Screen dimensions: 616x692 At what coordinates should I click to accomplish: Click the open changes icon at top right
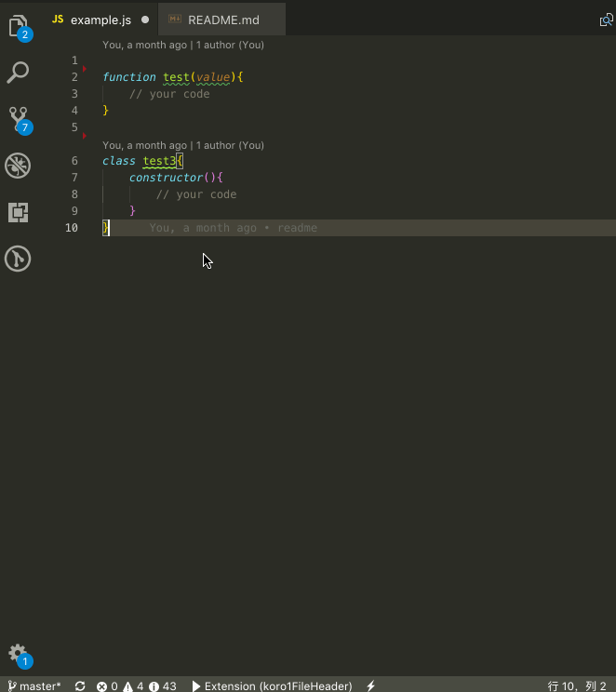[x=606, y=20]
